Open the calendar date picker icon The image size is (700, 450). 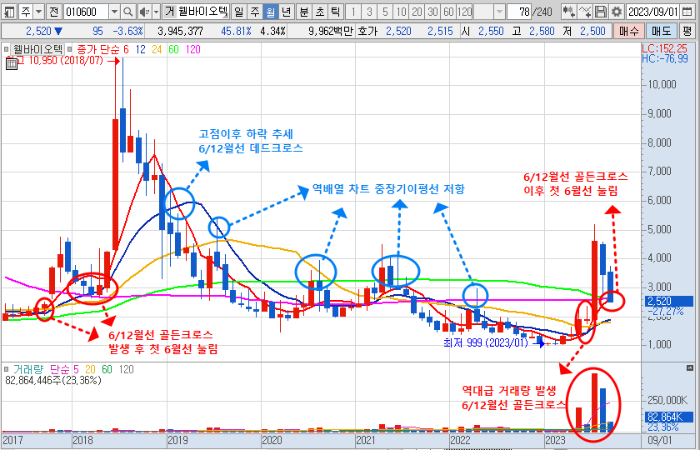click(x=688, y=12)
